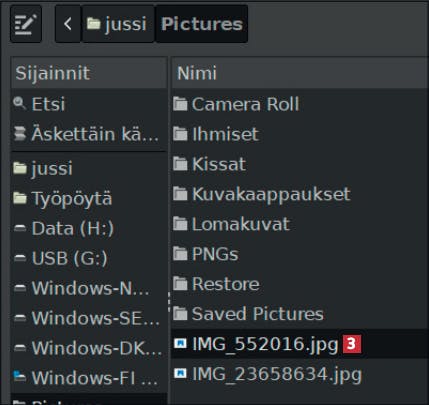Select the file IMG_23658634.jpg
The height and width of the screenshot is (405, 429).
pyautogui.click(x=300, y=374)
